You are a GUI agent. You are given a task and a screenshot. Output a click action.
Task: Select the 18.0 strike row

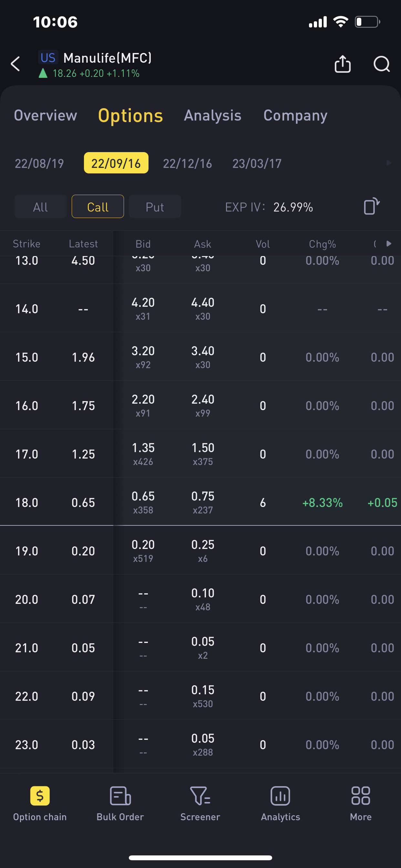[x=27, y=502]
